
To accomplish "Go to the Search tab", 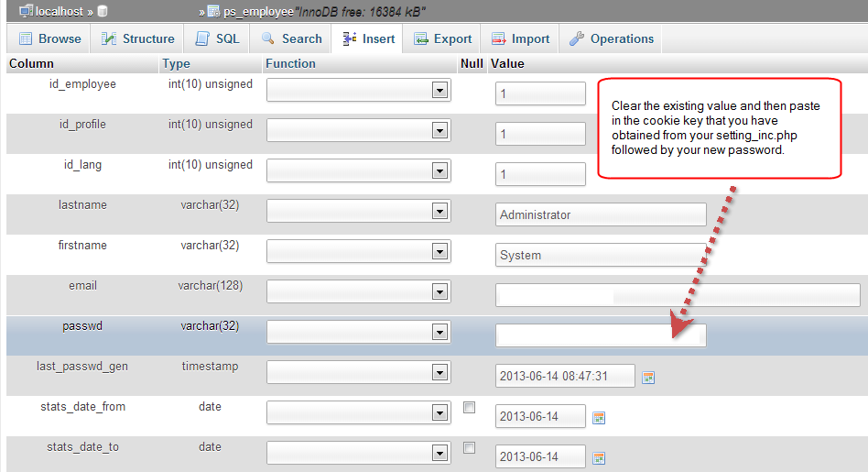I will coord(291,38).
